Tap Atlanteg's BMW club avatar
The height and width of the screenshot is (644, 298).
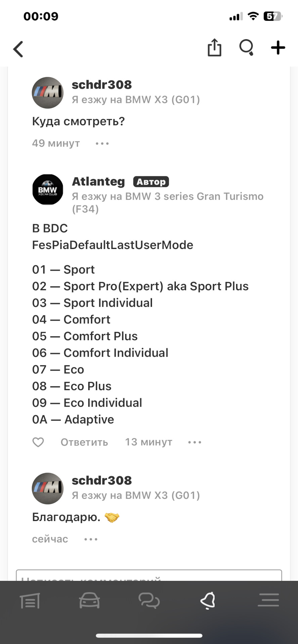[x=48, y=190]
